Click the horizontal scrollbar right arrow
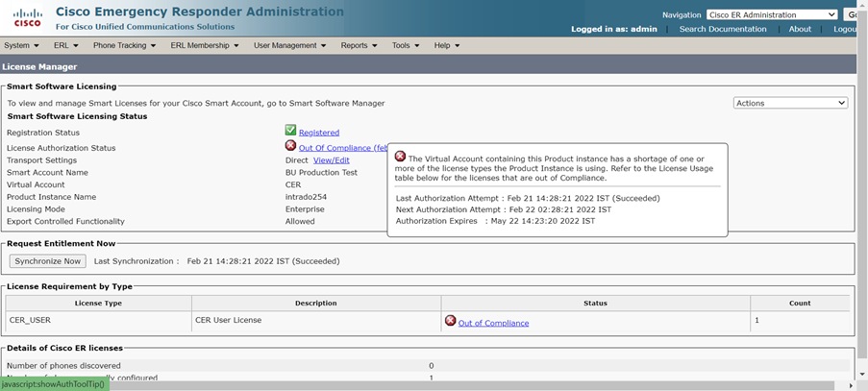The width and height of the screenshot is (868, 391). [853, 385]
